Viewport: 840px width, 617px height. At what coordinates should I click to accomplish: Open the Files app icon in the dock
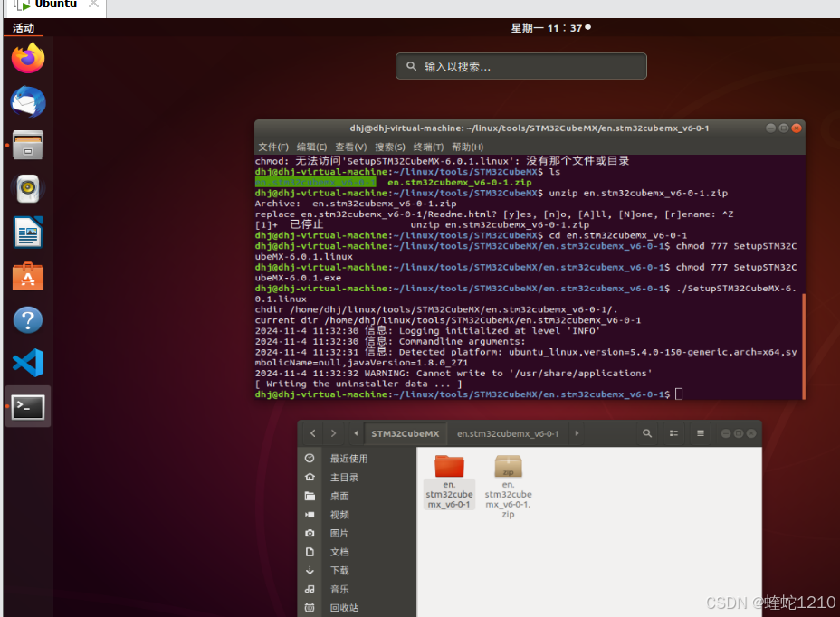point(27,145)
